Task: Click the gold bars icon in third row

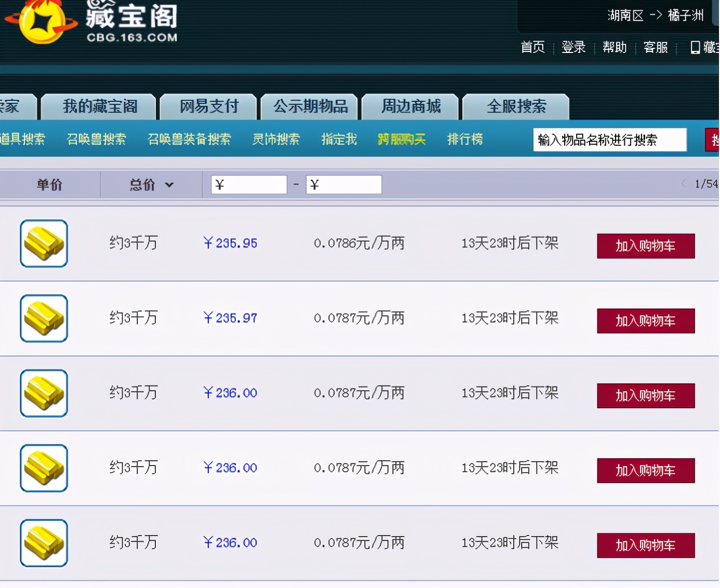Action: pos(44,393)
